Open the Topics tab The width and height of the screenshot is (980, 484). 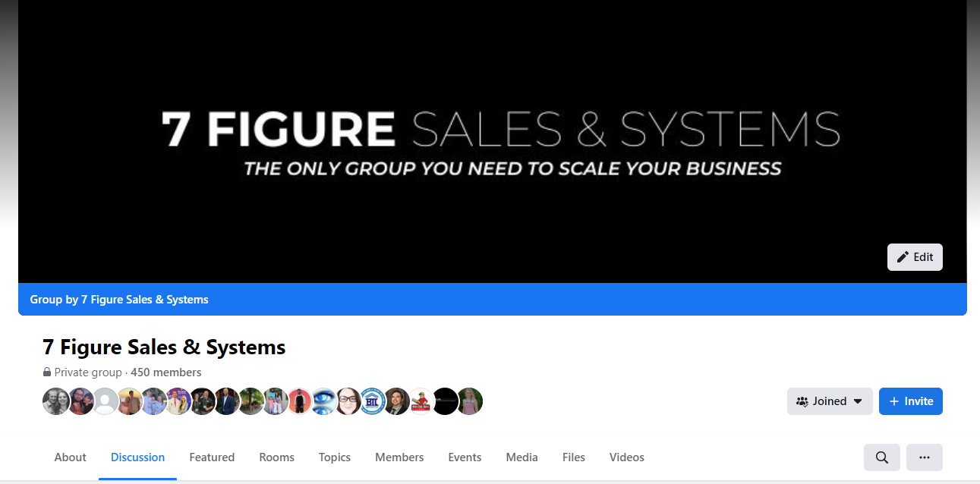click(335, 457)
